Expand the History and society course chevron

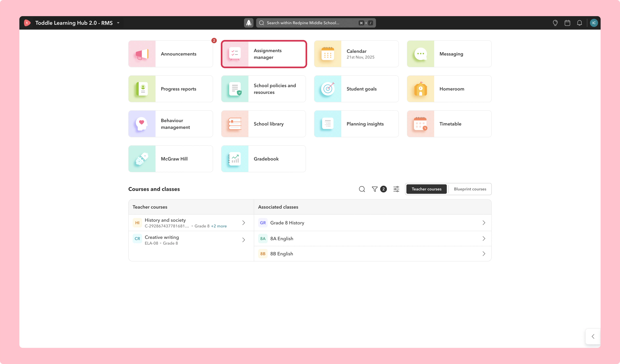point(244,223)
